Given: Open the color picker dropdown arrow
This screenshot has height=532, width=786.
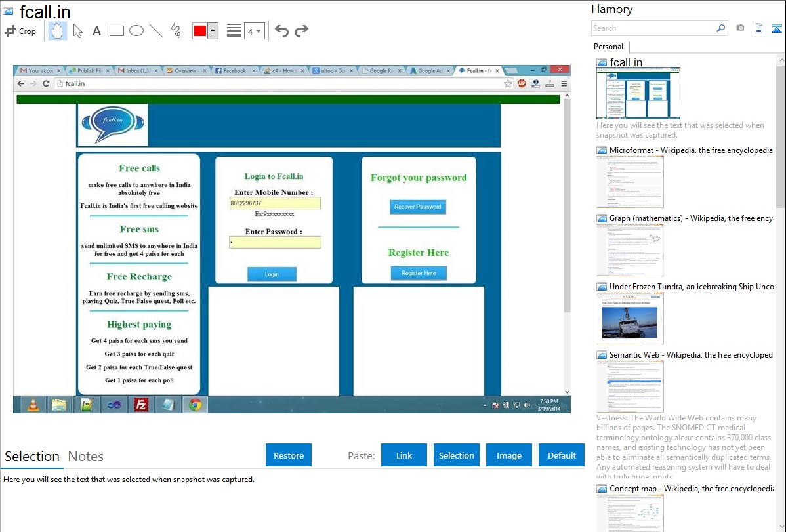Looking at the screenshot, I should click(213, 31).
